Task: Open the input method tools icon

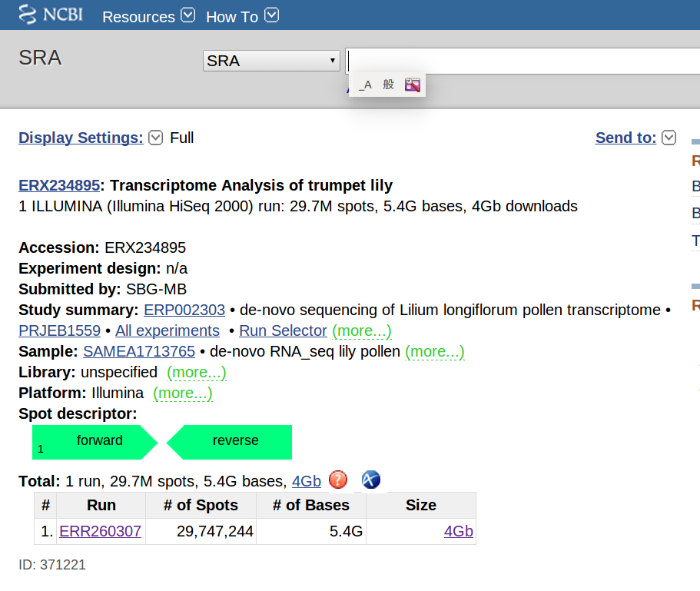Action: [413, 85]
